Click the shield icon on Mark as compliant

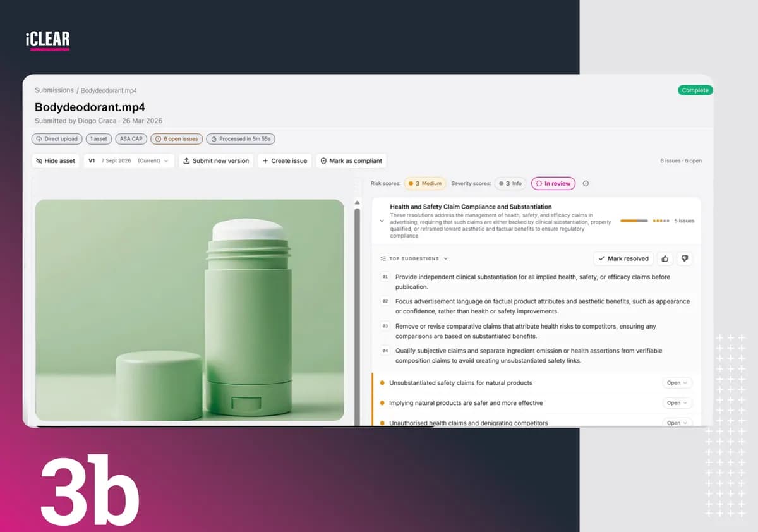[x=323, y=161]
